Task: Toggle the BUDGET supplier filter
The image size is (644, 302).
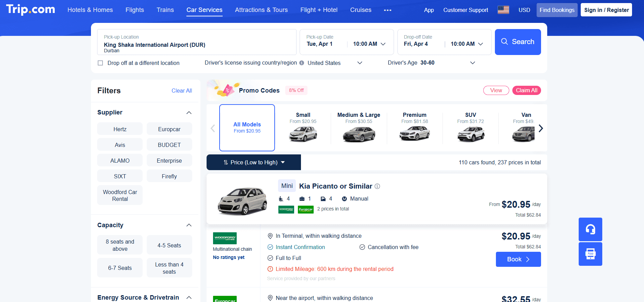Action: [x=169, y=145]
